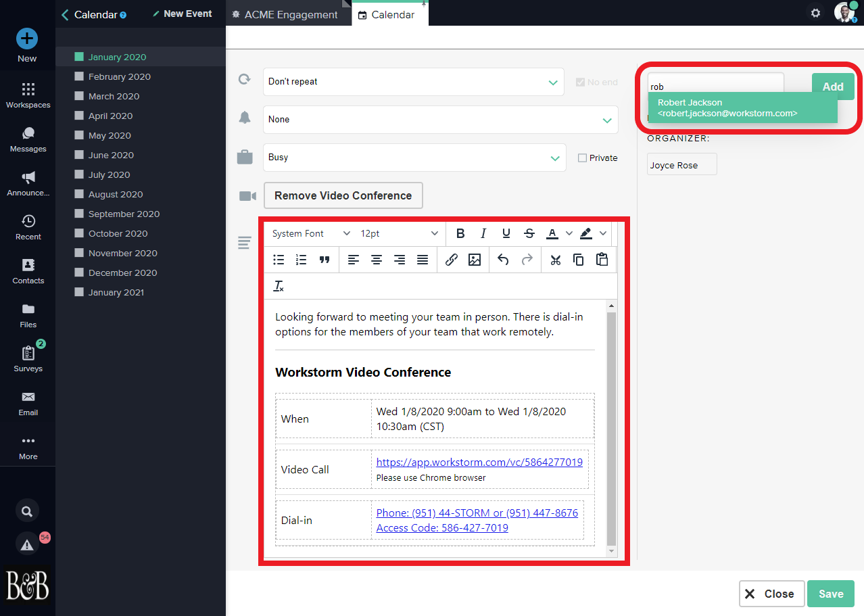Click New Event in header
This screenshot has height=616, width=864.
(x=183, y=14)
